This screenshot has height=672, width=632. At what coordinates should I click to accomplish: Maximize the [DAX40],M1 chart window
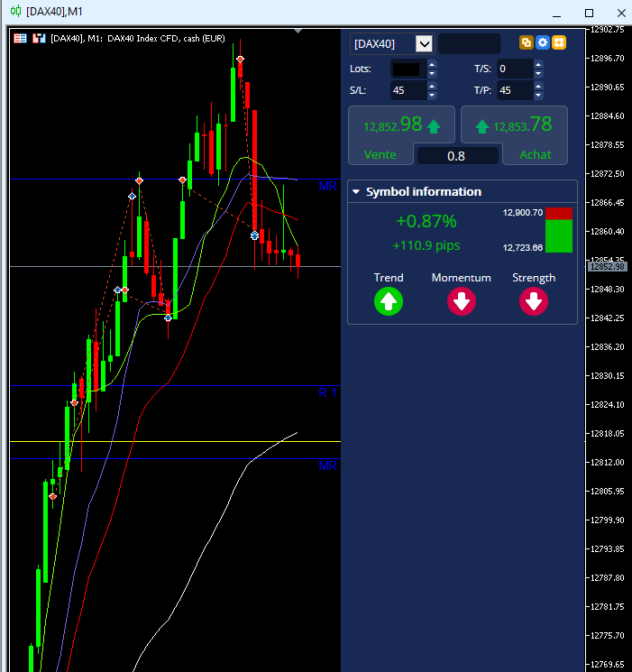pos(589,13)
